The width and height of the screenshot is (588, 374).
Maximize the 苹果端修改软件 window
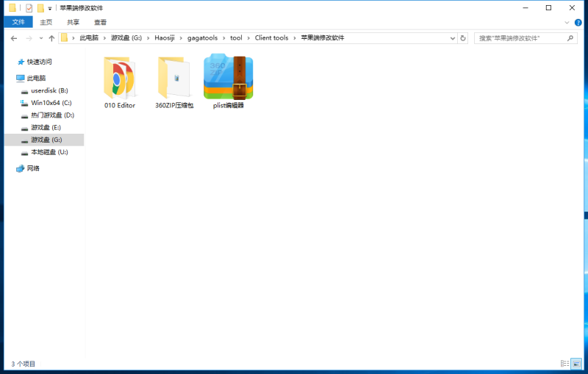point(548,8)
